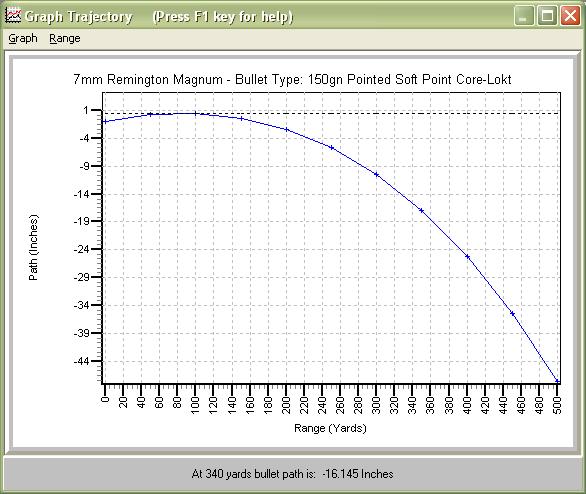Click the y-axis label '-24'
This screenshot has width=586, height=494.
pos(81,249)
